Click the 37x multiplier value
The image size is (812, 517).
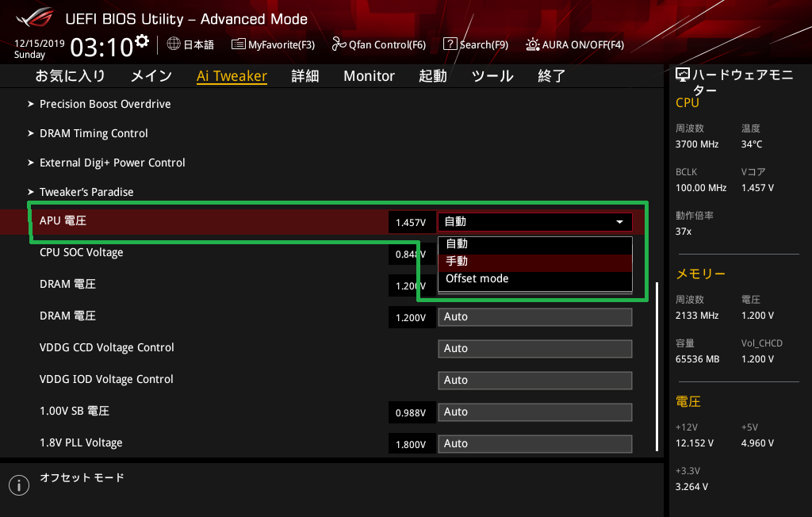click(684, 232)
